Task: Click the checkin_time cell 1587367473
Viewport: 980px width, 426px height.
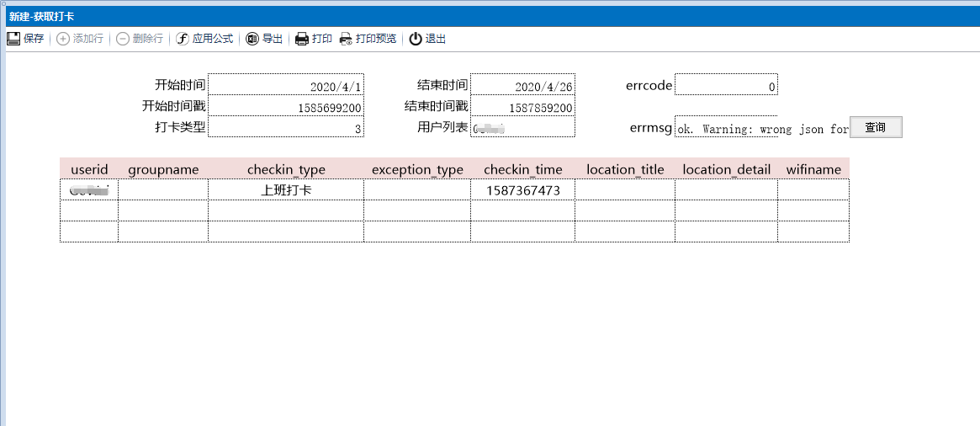Action: 522,190
